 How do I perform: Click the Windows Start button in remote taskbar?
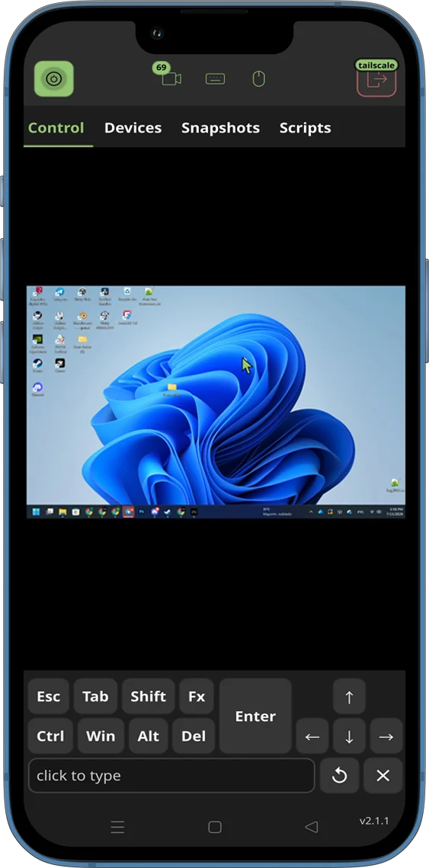pos(37,512)
